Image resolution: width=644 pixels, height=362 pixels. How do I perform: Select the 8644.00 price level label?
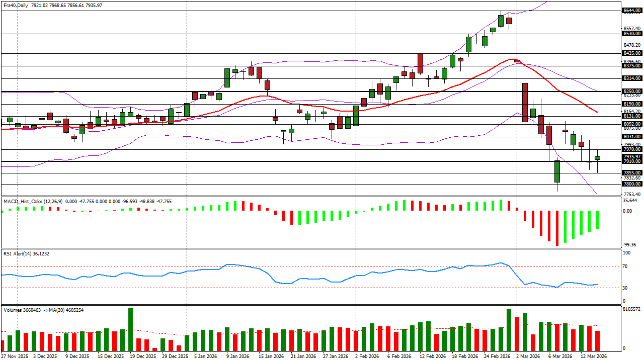631,11
